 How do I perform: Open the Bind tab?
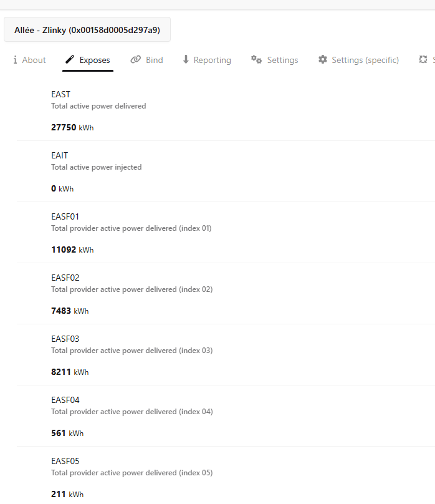point(154,61)
